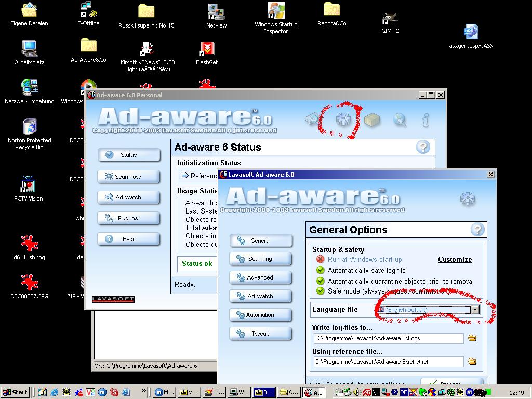This screenshot has height=399, width=532.
Task: Click the speaker volume tray icon
Action: pos(356,393)
